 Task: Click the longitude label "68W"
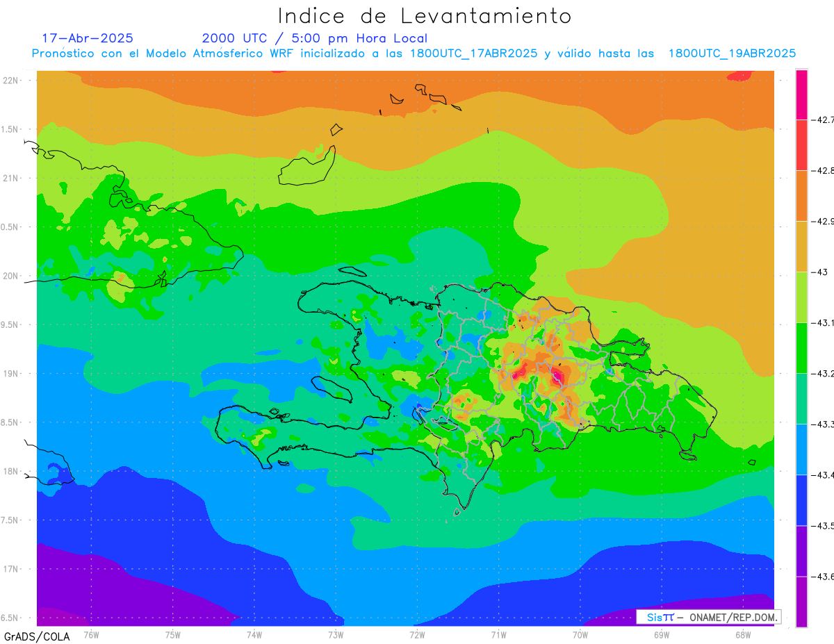coord(743,636)
